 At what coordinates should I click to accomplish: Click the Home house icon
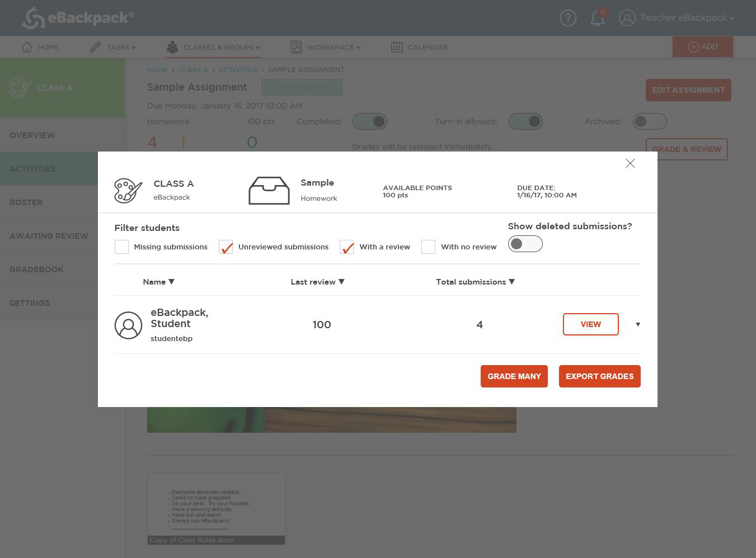[x=26, y=47]
